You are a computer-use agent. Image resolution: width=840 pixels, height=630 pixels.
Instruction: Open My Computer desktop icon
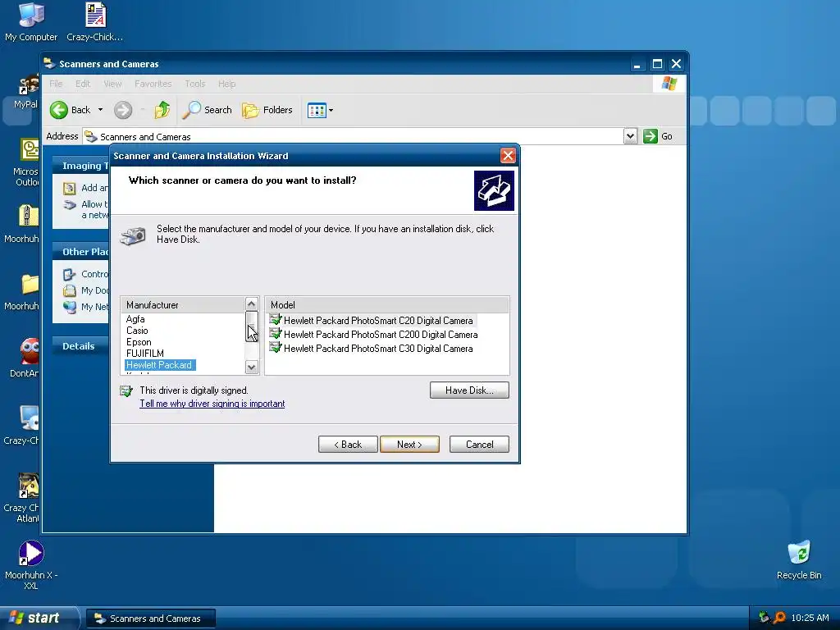[31, 21]
